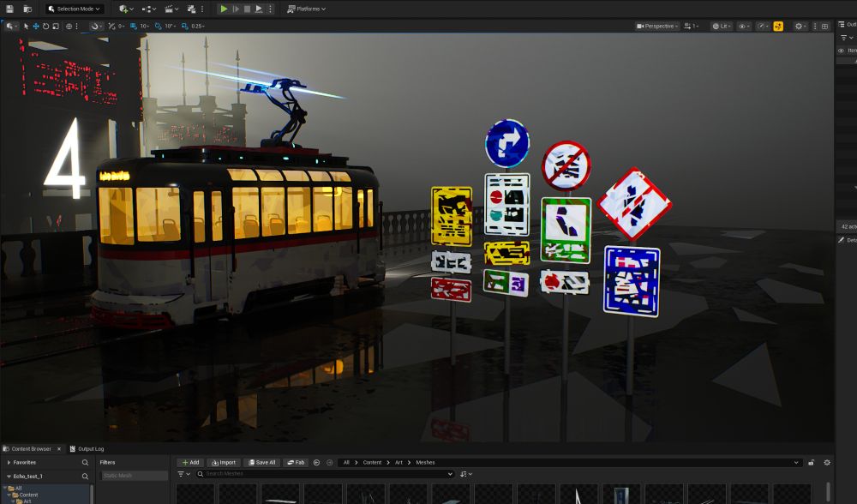Viewport: 857px width, 504px height.
Task: Change rotation snap angle 10°
Action: click(170, 27)
